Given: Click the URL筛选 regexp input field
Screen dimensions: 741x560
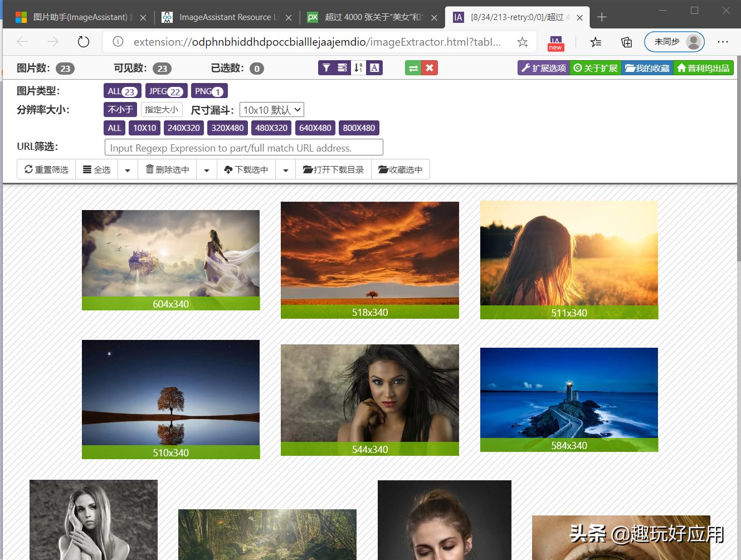Looking at the screenshot, I should (x=243, y=148).
